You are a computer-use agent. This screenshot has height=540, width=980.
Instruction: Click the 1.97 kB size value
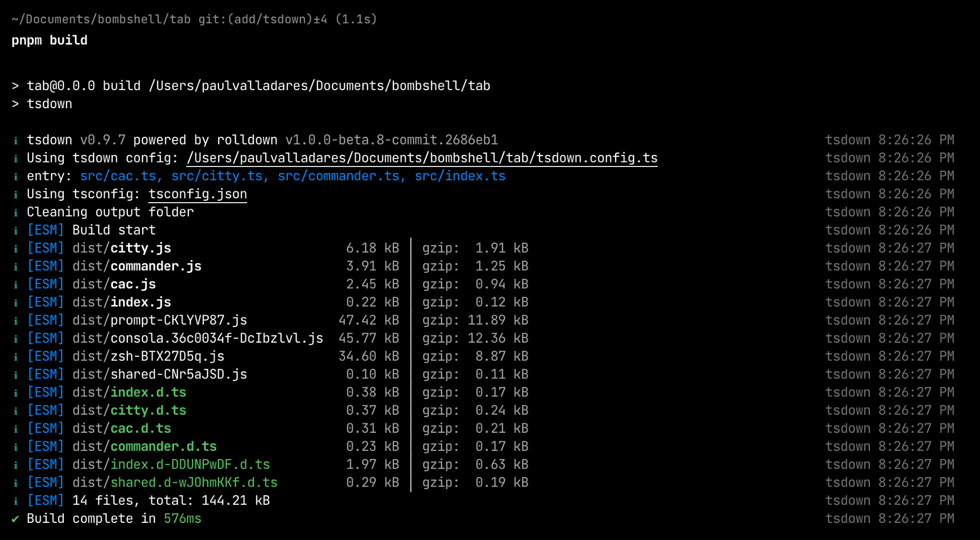point(373,465)
